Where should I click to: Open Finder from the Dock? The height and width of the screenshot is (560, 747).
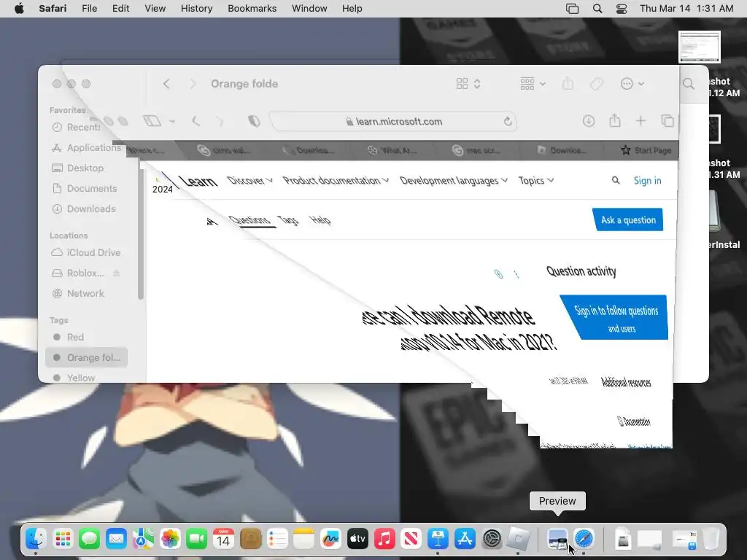(36, 539)
